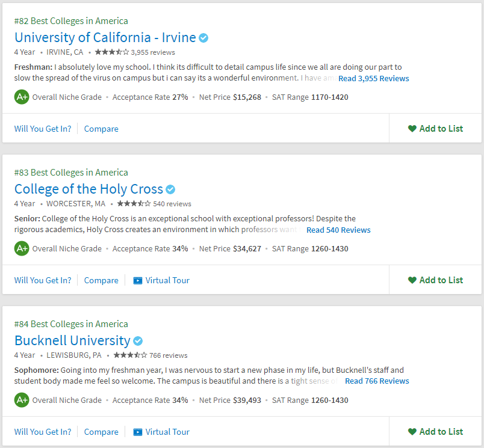Click Virtual Tour icon for Bucknell
Viewport: 484px width, 448px height.
tap(138, 432)
